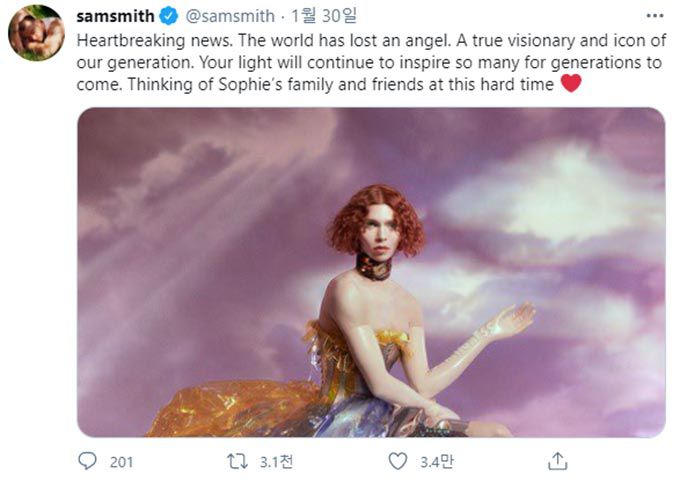680x480 pixels.
Task: Retweet the samsmith post
Action: (239, 461)
